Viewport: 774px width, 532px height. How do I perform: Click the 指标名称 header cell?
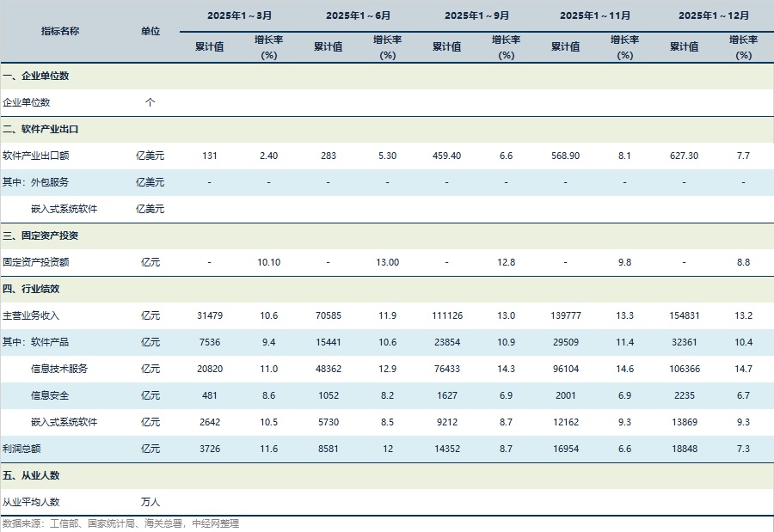pos(60,31)
